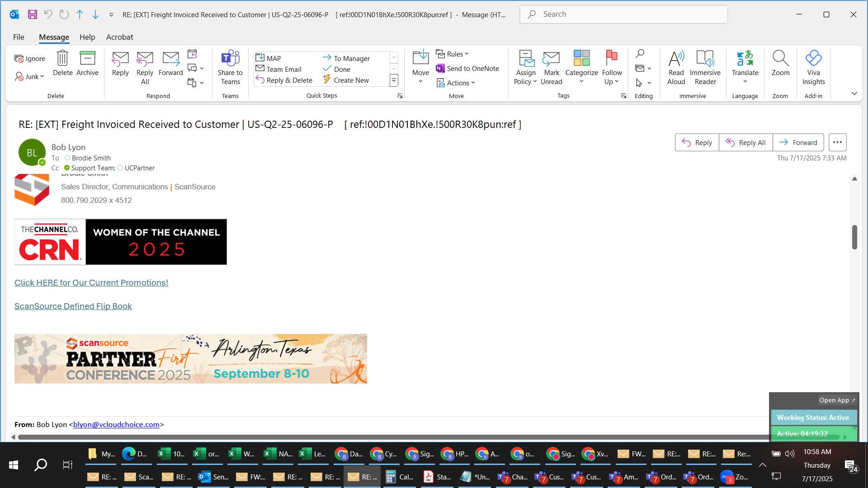Open more actions ellipsis in the message header

(x=837, y=142)
